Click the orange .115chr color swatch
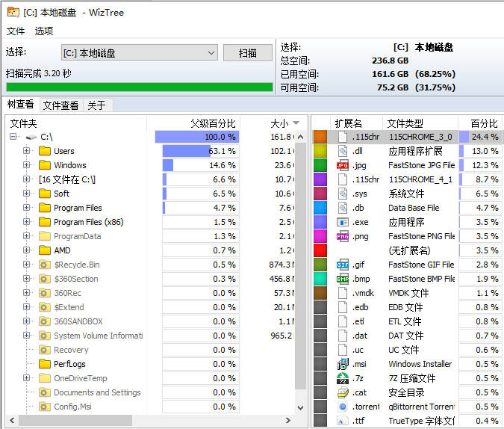 320,137
